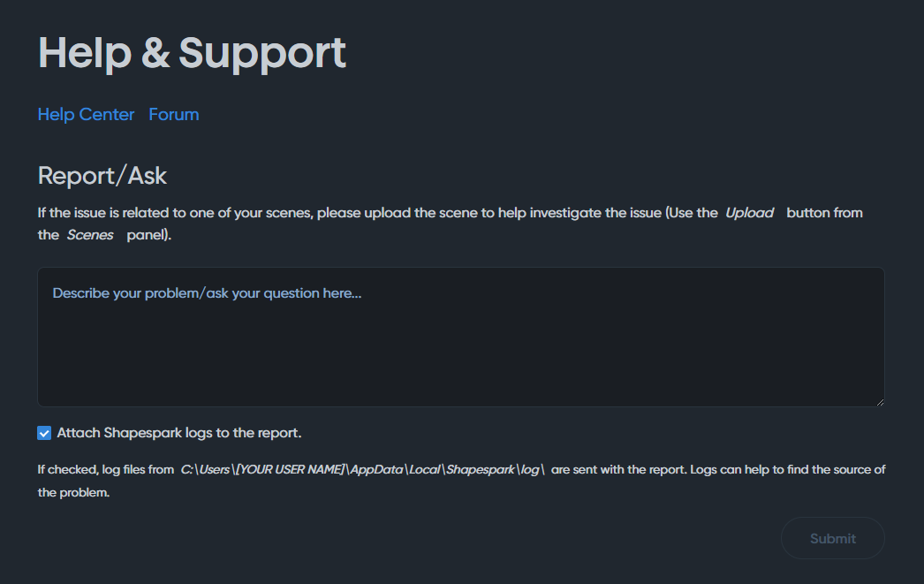This screenshot has height=584, width=924.
Task: Open the Help Center link
Action: [86, 115]
